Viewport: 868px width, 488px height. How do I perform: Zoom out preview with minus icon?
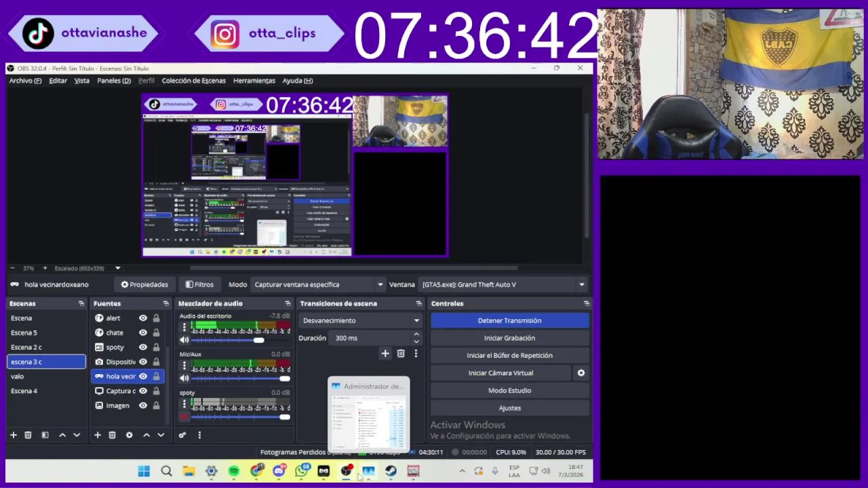(x=13, y=268)
